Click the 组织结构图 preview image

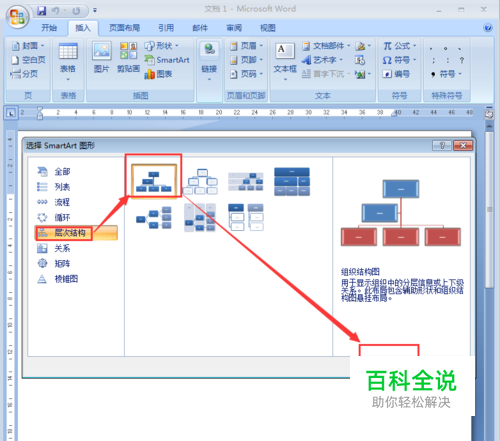click(401, 213)
